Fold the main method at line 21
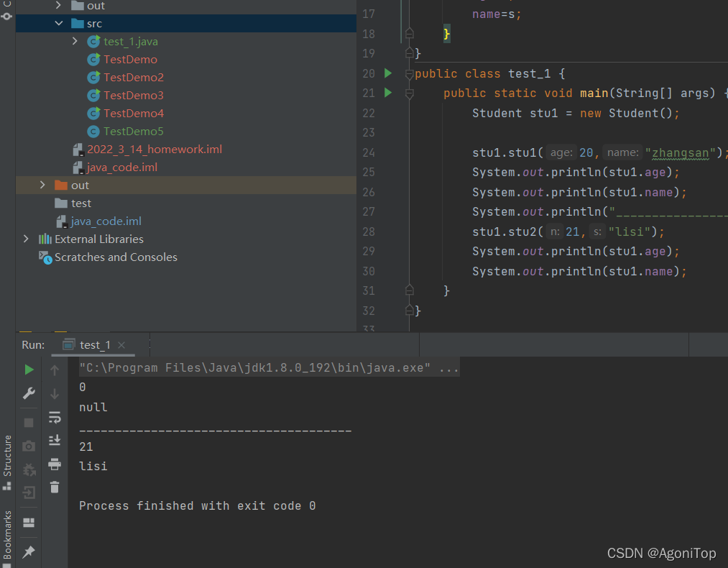 point(409,93)
